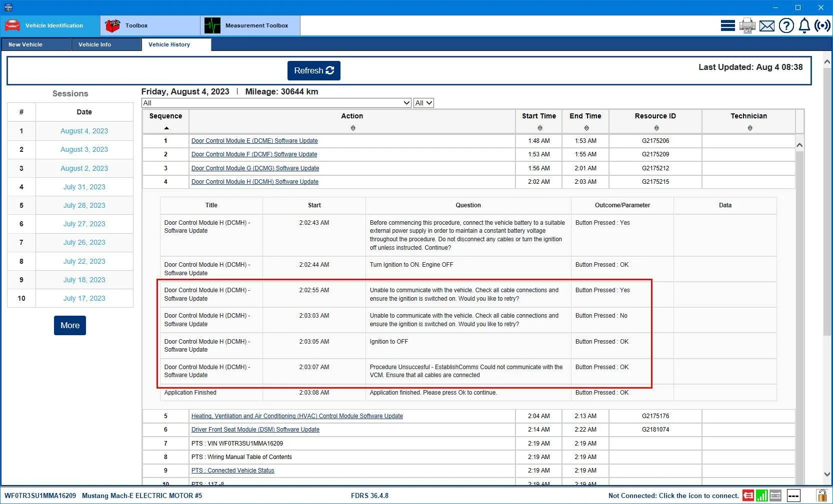833x504 pixels.
Task: Open the small All filter dropdown
Action: click(423, 103)
